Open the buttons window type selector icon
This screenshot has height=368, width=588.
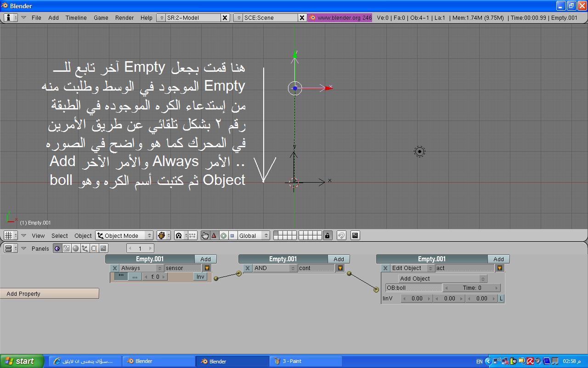(x=11, y=248)
